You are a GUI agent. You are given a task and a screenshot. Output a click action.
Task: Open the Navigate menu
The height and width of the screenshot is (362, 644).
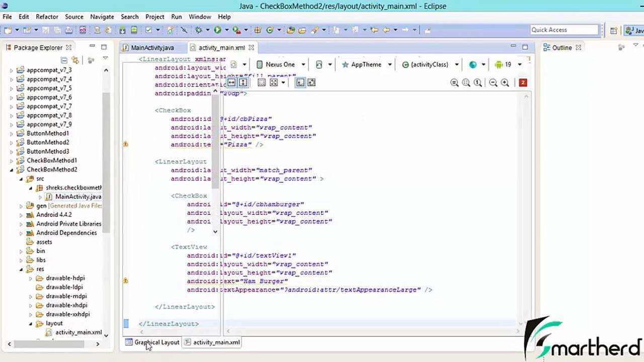pyautogui.click(x=102, y=17)
